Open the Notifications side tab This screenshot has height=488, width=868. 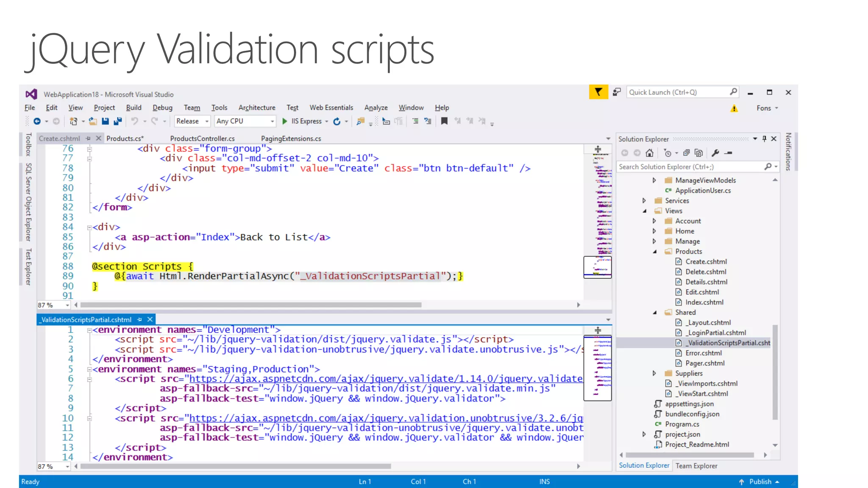pyautogui.click(x=788, y=152)
